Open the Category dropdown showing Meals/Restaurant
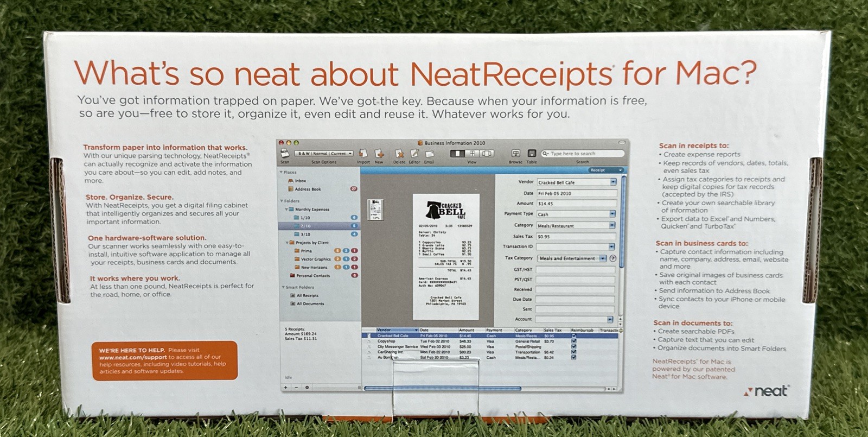The width and height of the screenshot is (868, 437). point(612,225)
